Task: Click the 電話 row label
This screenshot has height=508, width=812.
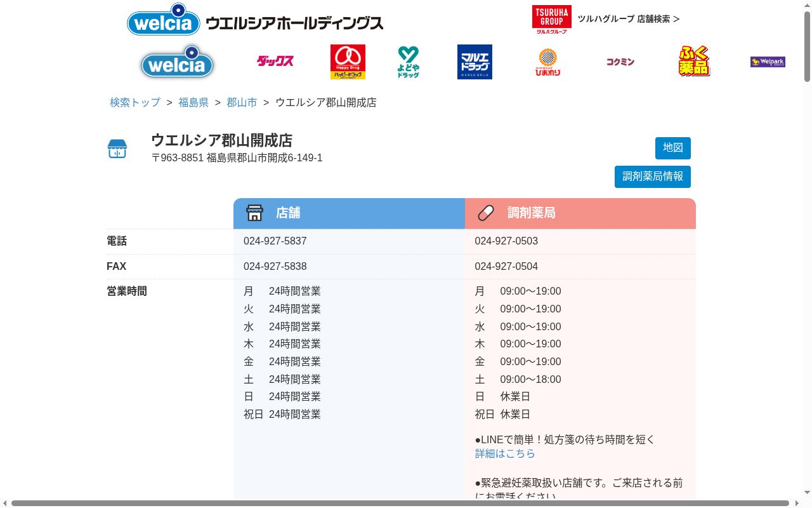Action: click(117, 241)
